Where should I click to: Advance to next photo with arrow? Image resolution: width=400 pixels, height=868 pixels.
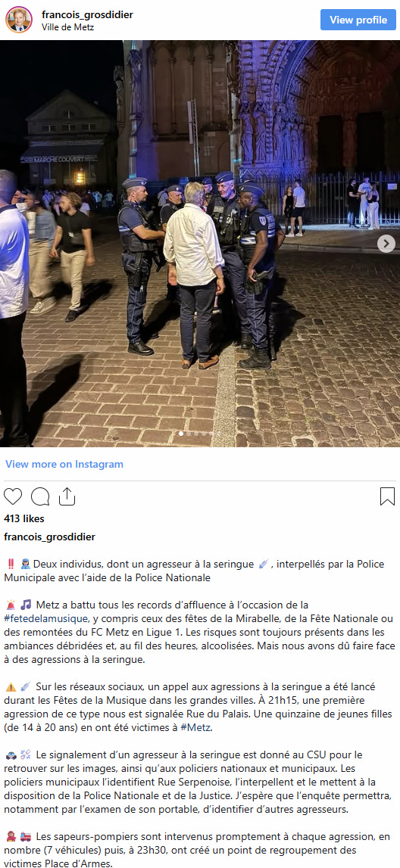[386, 244]
